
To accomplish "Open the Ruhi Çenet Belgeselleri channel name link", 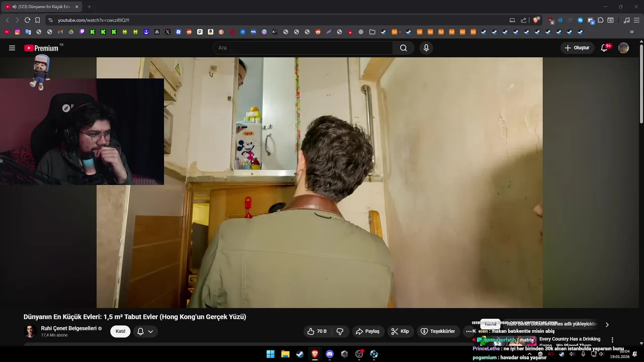I will pos(68,328).
